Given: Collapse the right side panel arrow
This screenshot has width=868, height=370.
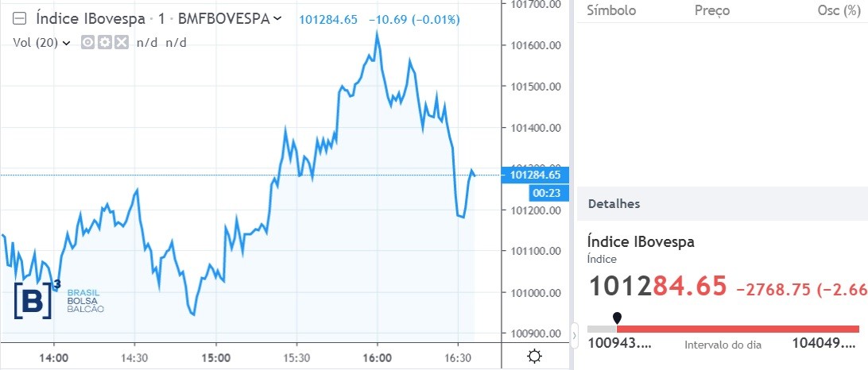Looking at the screenshot, I should coord(575,336).
